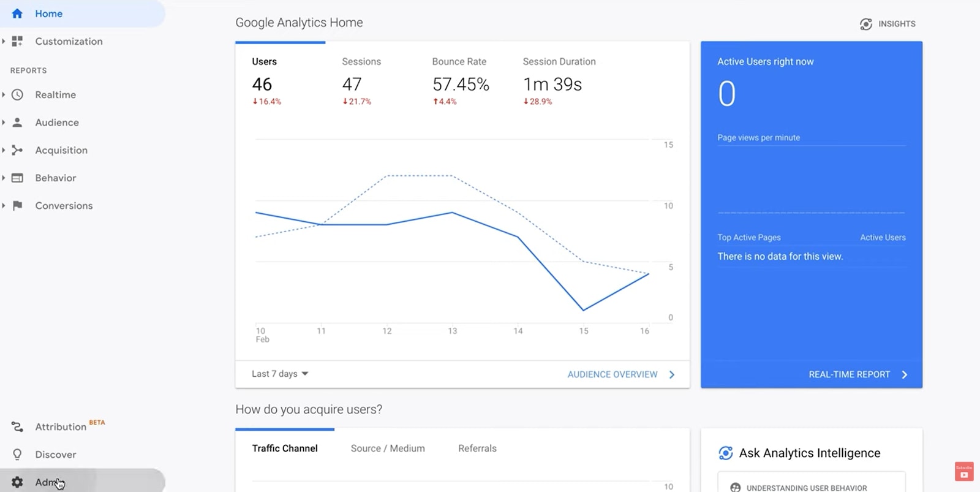Click the Realtime label in sidebar
The height and width of the screenshot is (492, 980).
click(56, 94)
